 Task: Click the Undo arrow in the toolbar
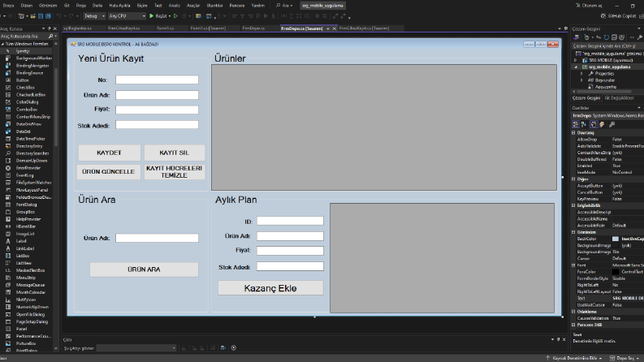point(59,16)
